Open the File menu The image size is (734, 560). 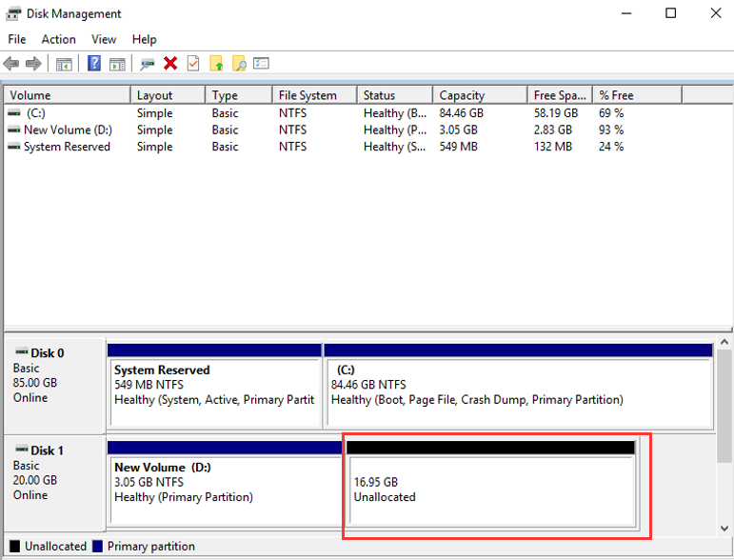click(17, 39)
